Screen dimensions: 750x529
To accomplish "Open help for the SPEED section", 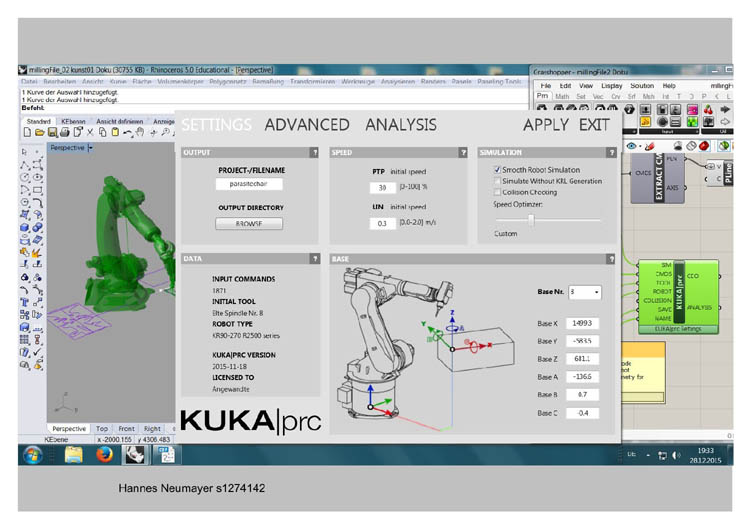I will (463, 153).
